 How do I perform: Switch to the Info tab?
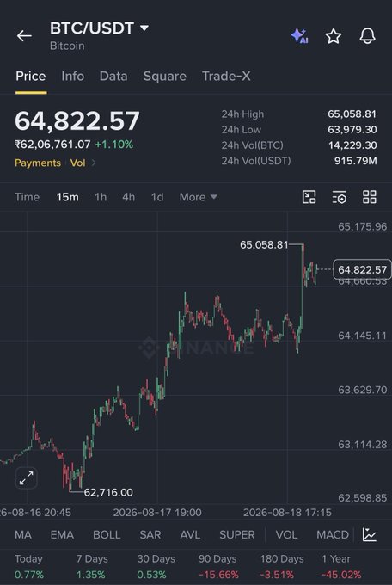click(x=73, y=76)
